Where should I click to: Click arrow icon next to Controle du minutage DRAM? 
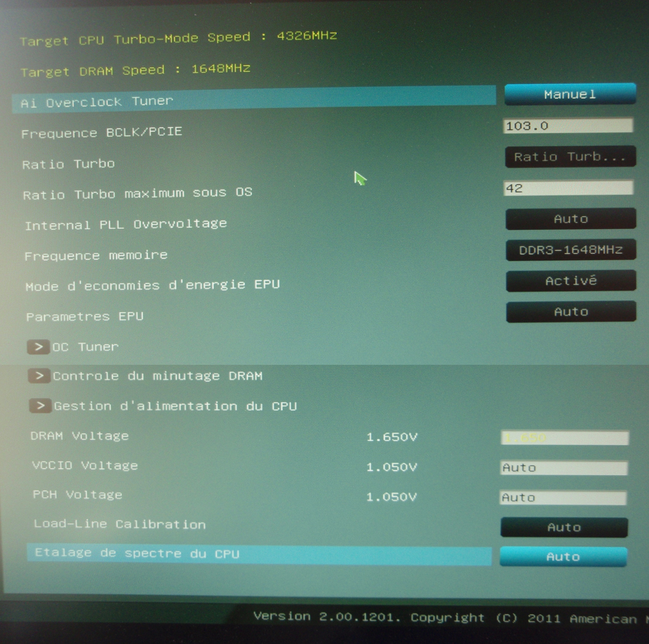tap(40, 376)
